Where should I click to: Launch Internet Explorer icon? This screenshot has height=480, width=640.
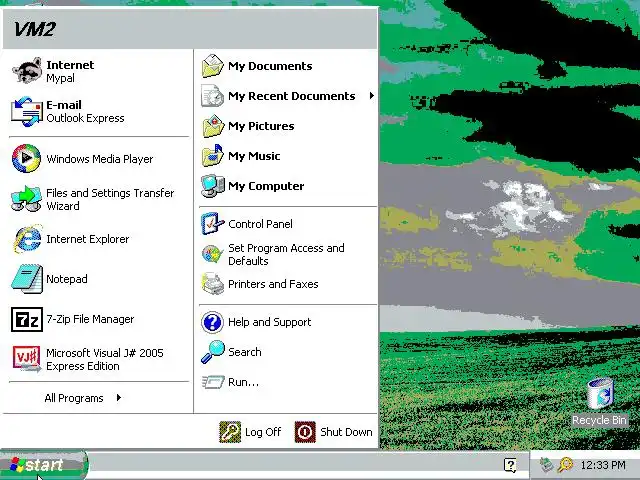[x=27, y=239]
